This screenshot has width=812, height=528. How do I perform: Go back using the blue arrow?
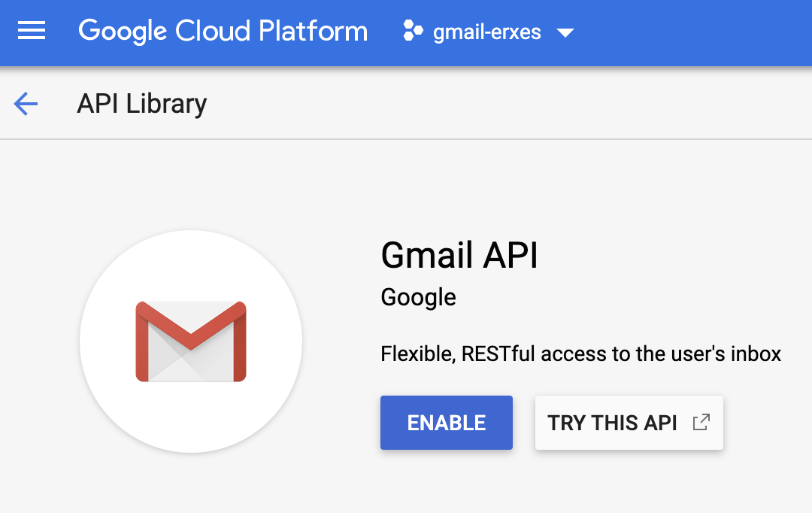pyautogui.click(x=26, y=104)
